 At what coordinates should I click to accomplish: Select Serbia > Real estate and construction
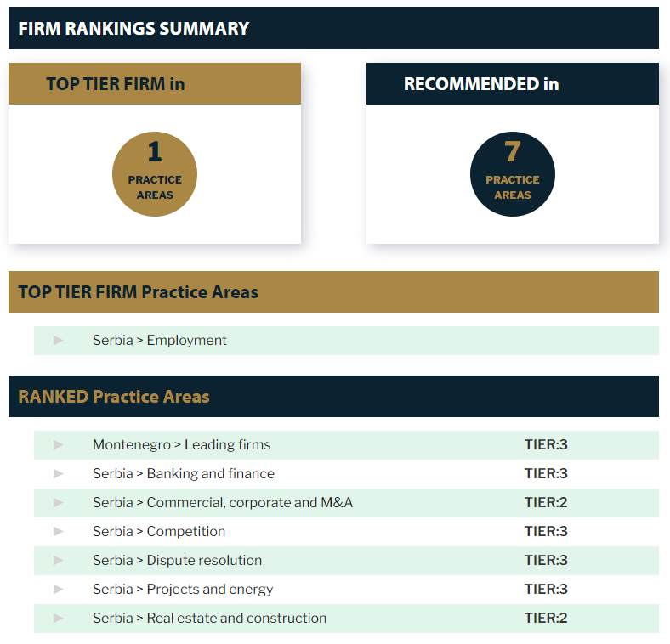tap(209, 618)
